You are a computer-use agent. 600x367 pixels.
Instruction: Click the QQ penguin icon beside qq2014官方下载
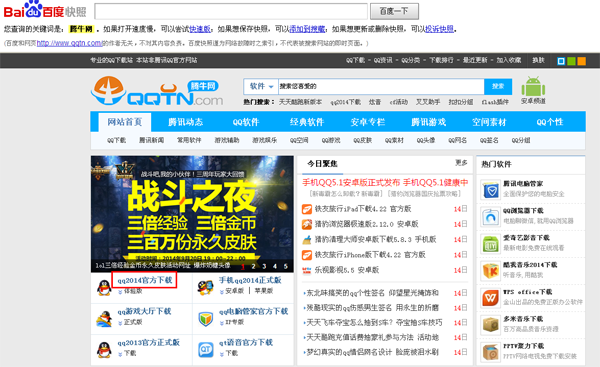click(x=104, y=288)
